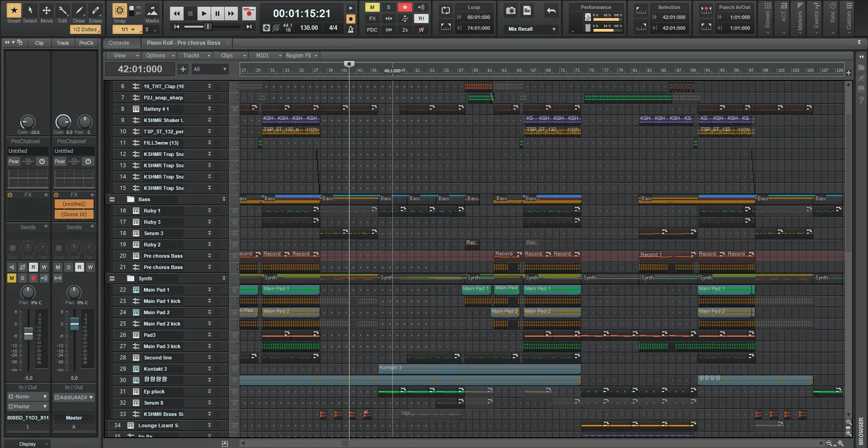The width and height of the screenshot is (868, 448).
Task: Collapse the Bass track folder
Action: point(112,199)
